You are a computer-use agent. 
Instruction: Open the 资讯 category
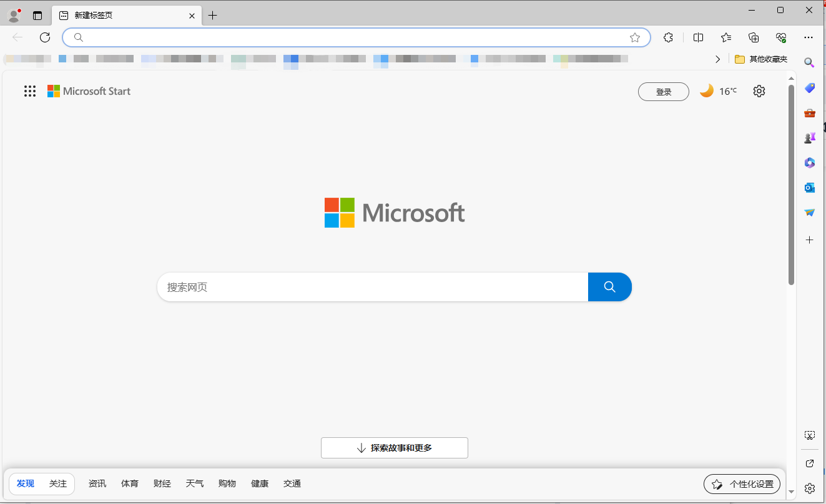[x=97, y=483]
